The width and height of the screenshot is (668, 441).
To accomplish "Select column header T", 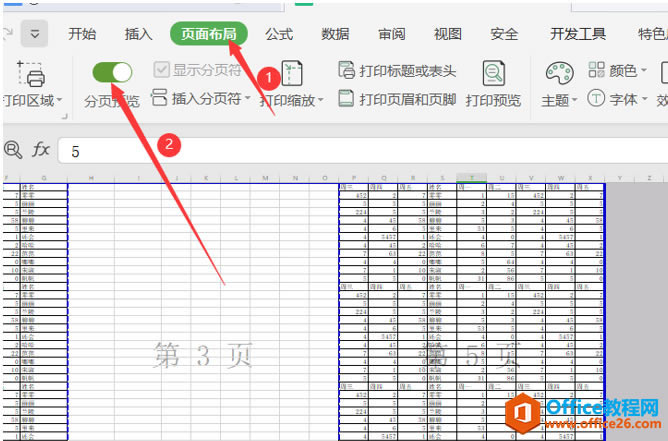I will (x=471, y=178).
